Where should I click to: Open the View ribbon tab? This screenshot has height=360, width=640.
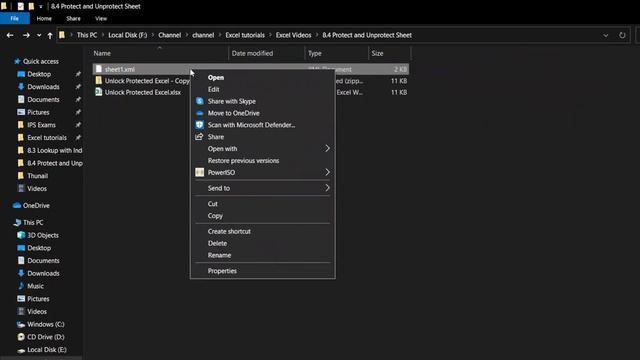(x=101, y=18)
